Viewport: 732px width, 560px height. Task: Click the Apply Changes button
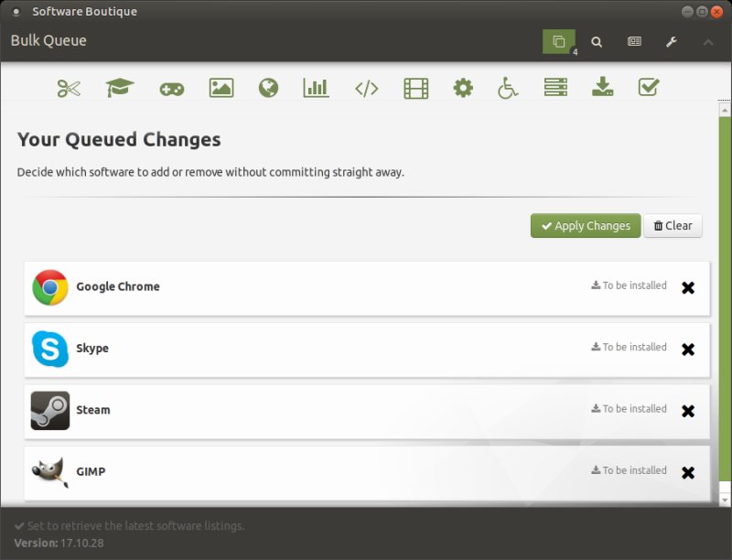coord(586,226)
